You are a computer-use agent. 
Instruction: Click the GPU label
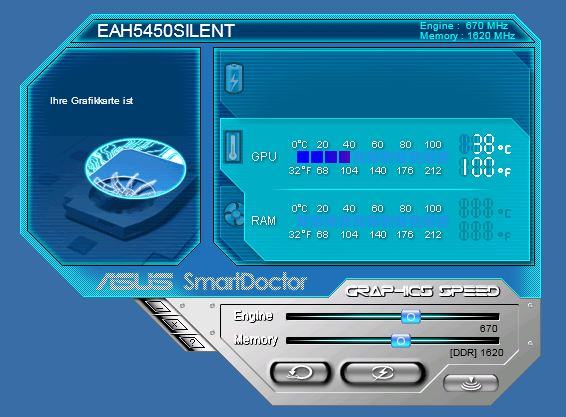click(264, 157)
